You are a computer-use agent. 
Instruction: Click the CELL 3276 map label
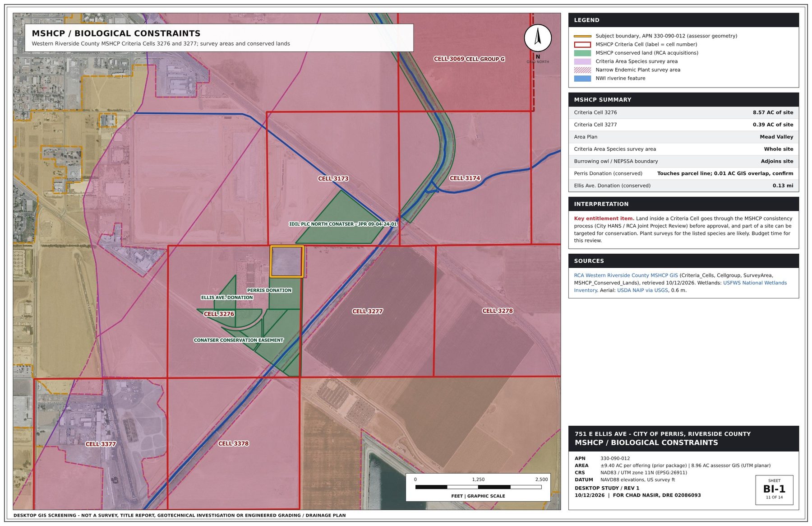click(x=219, y=314)
